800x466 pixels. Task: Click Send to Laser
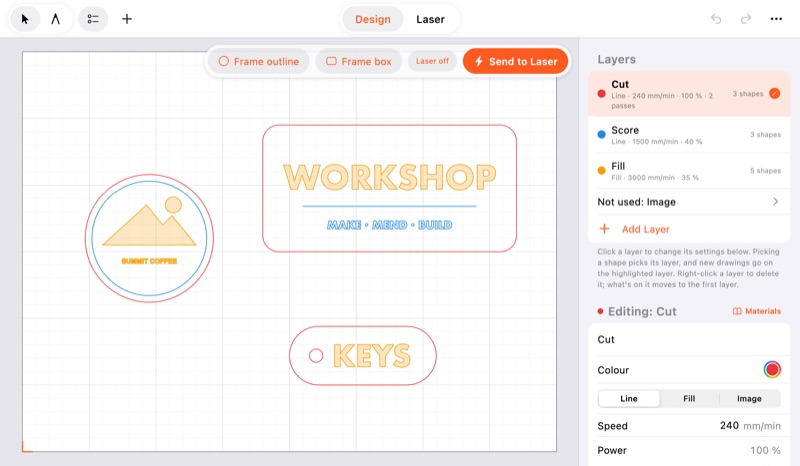click(x=515, y=61)
